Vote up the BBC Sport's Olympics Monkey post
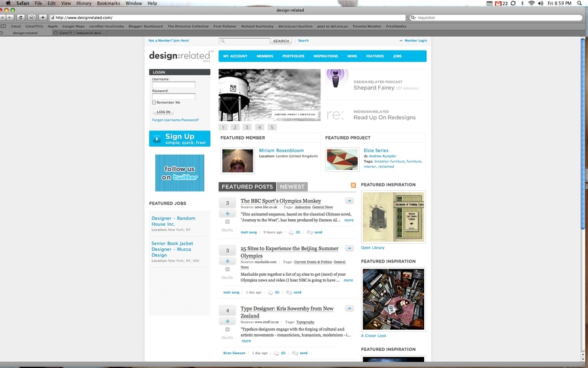The height and width of the screenshot is (368, 588). tap(228, 214)
